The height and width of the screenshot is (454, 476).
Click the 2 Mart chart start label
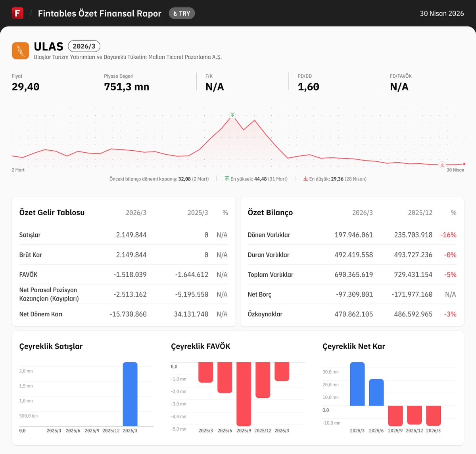pos(18,170)
